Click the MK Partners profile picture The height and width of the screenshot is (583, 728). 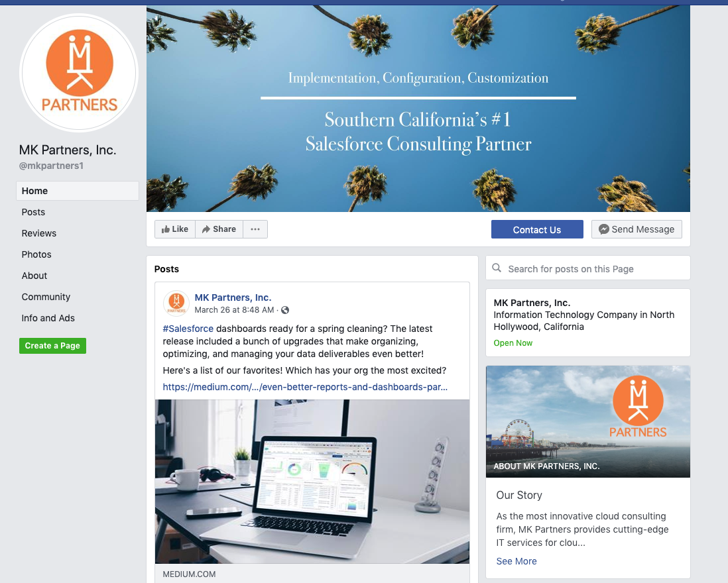click(x=79, y=73)
